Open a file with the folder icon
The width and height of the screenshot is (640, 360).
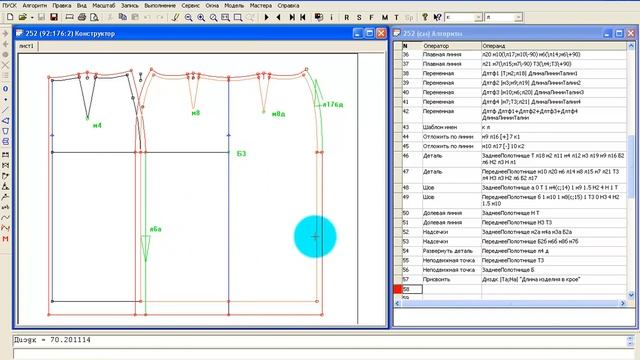click(22, 17)
